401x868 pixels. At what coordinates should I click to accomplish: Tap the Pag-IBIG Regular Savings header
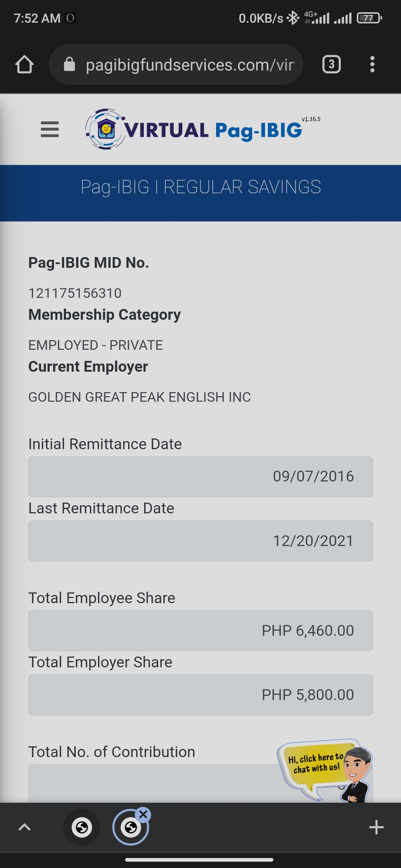pos(200,187)
